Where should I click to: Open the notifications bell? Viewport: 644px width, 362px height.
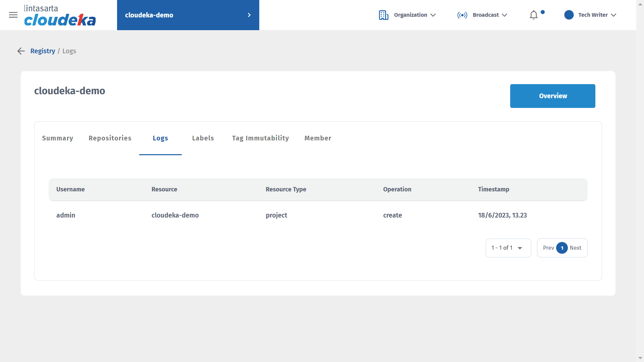tap(533, 15)
